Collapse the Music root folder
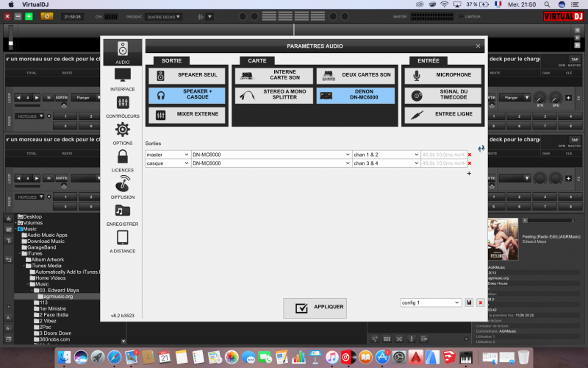This screenshot has width=588, height=368. point(15,229)
